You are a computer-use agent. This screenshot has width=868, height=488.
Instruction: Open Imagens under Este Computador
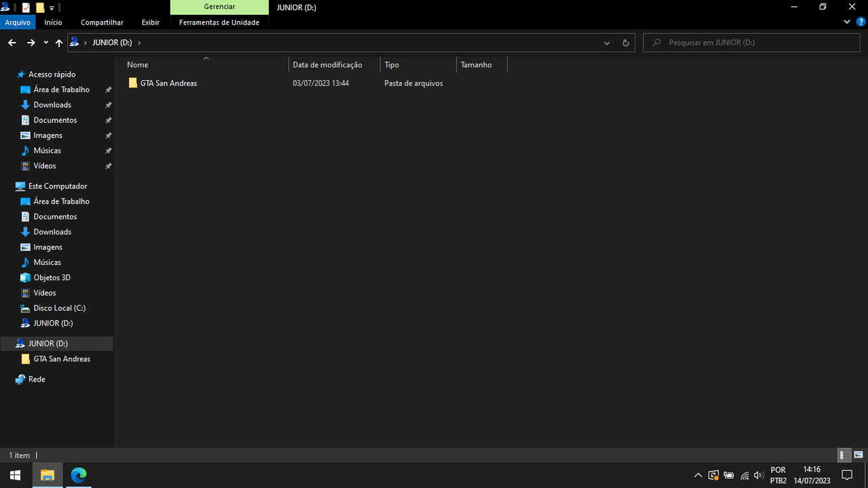[x=47, y=247]
